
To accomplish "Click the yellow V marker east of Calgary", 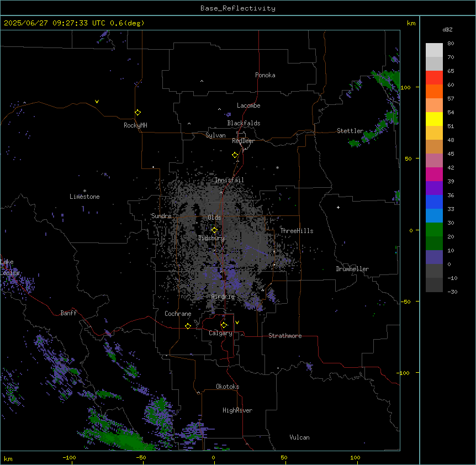I will (x=237, y=323).
